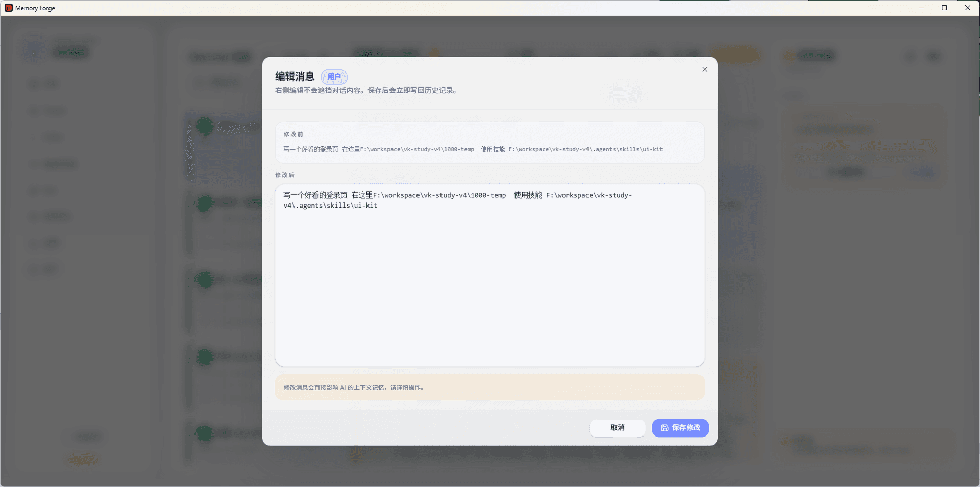The width and height of the screenshot is (980, 487).
Task: Click the 用户 role badge beside the dialog title
Action: pyautogui.click(x=334, y=76)
